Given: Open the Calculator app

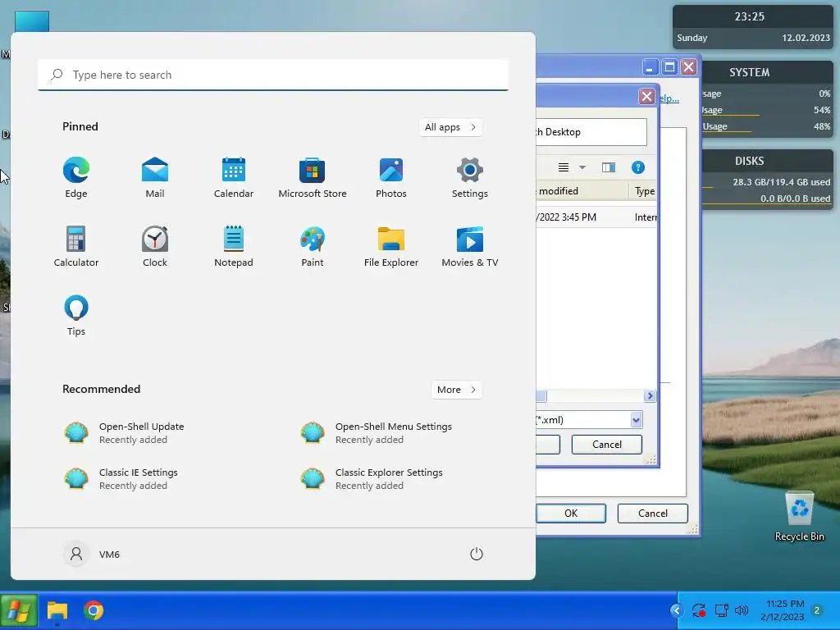Looking at the screenshot, I should [76, 246].
